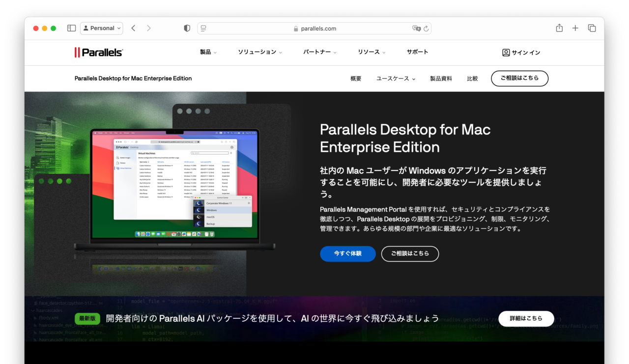Toggle the Safari sidebar icon
The height and width of the screenshot is (364, 629).
(71, 28)
